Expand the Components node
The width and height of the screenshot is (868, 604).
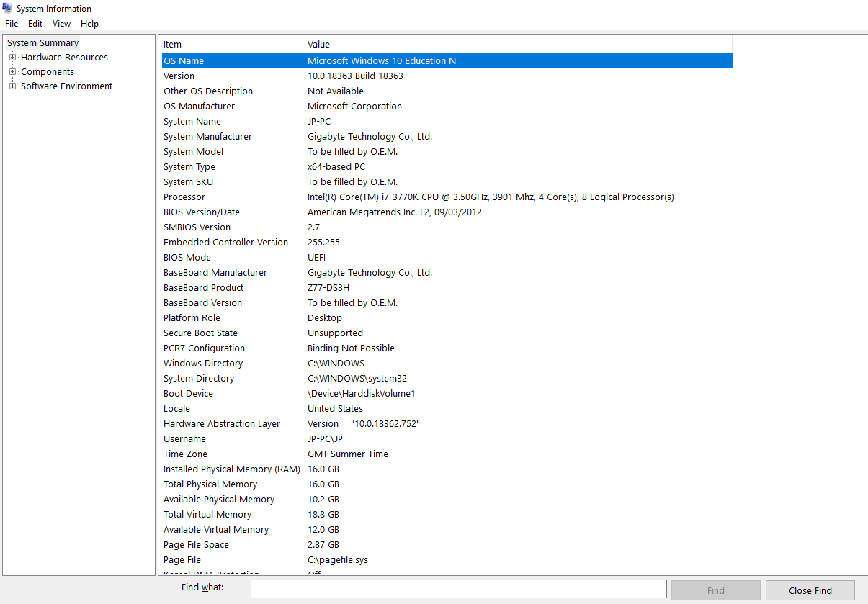point(12,72)
